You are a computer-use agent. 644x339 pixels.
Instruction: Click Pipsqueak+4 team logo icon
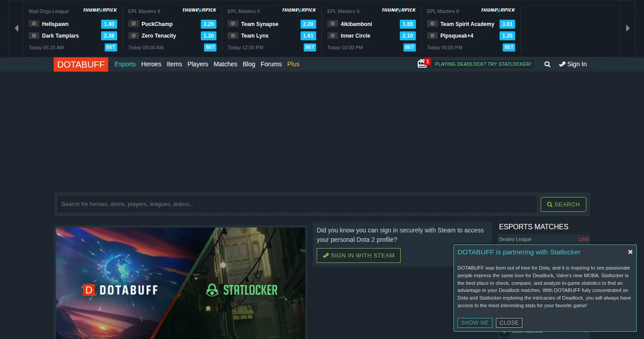point(432,35)
